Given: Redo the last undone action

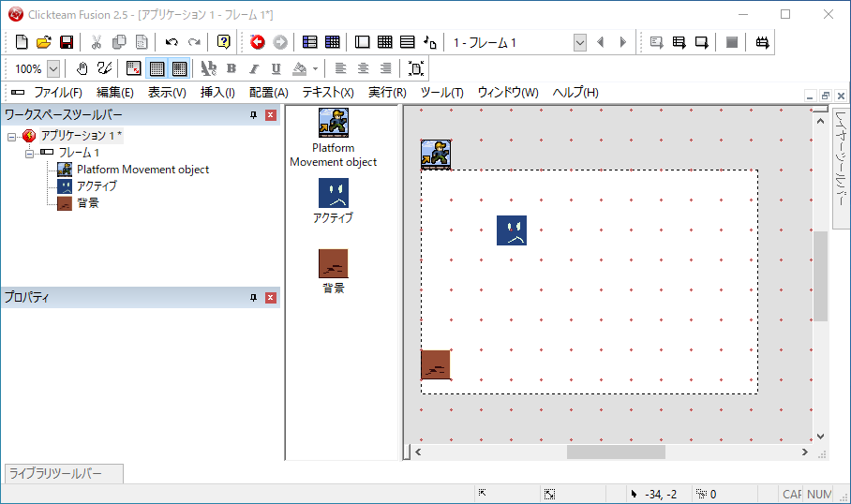Looking at the screenshot, I should tap(194, 42).
